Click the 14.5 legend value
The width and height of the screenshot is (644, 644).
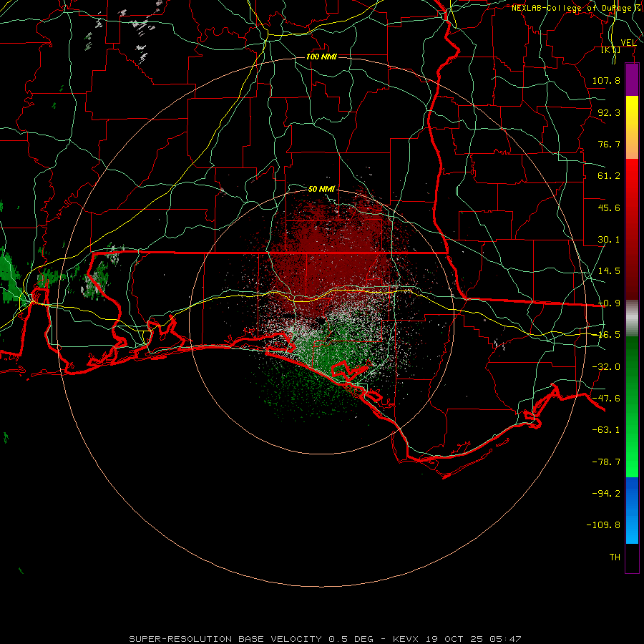[x=609, y=271]
